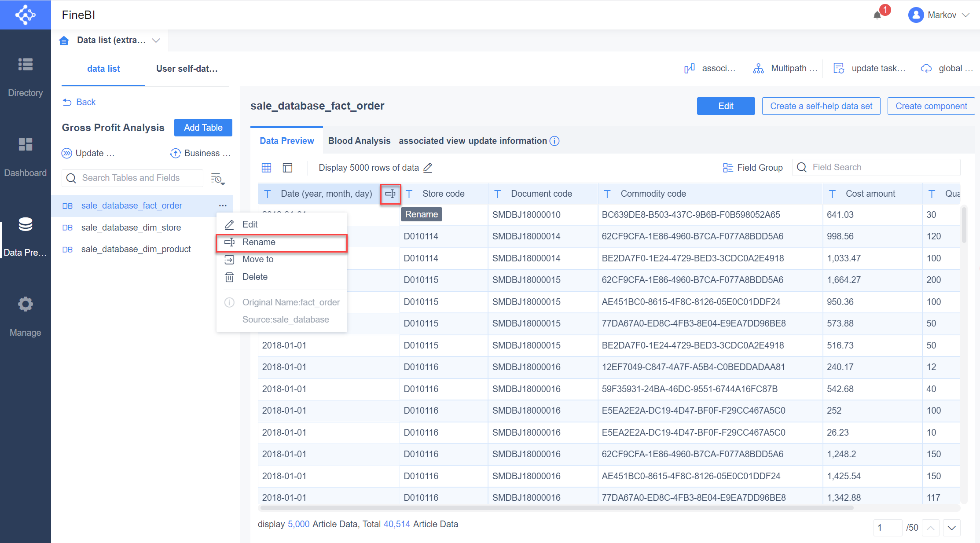Open the association view icon
This screenshot has width=980, height=543.
tap(690, 68)
